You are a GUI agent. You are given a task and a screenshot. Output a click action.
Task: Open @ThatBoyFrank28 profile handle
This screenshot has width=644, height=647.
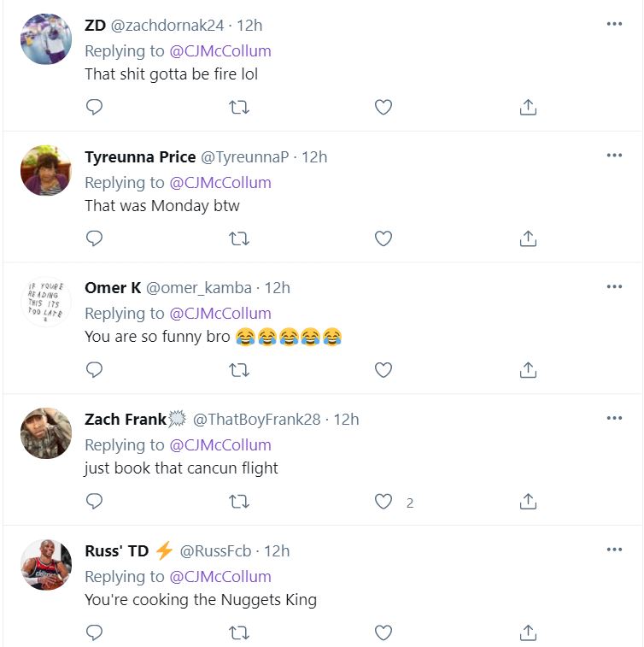click(x=256, y=419)
